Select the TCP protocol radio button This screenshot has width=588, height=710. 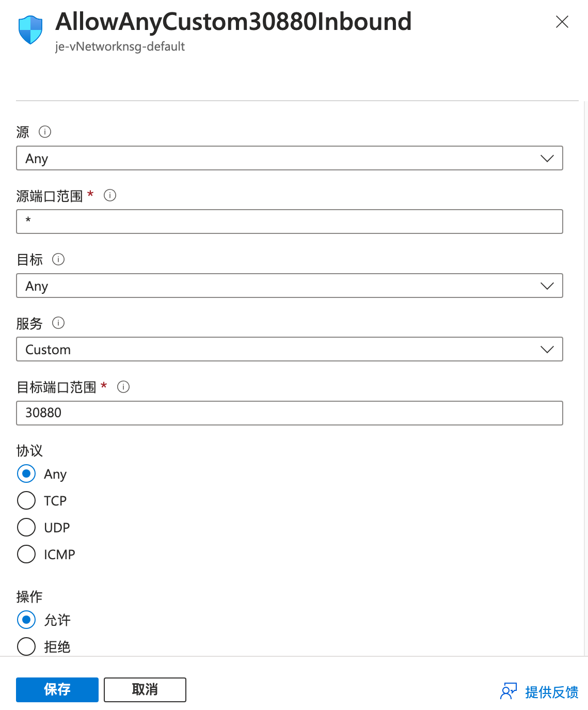coord(26,500)
